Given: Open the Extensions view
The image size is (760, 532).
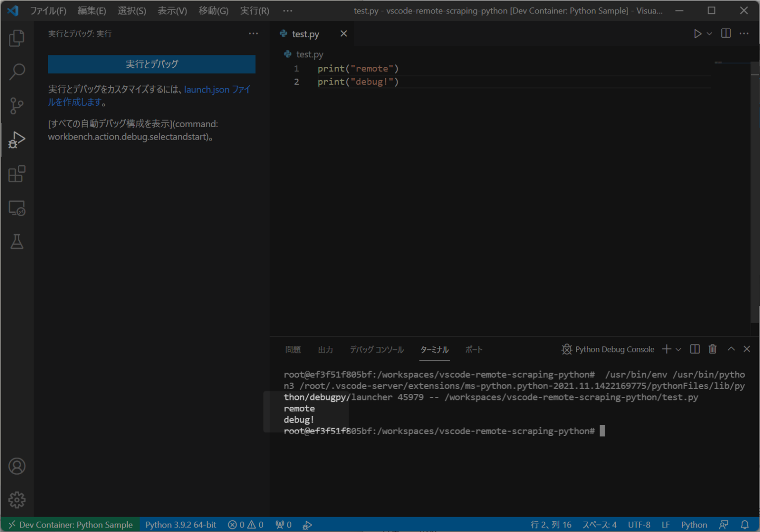Looking at the screenshot, I should pyautogui.click(x=17, y=174).
